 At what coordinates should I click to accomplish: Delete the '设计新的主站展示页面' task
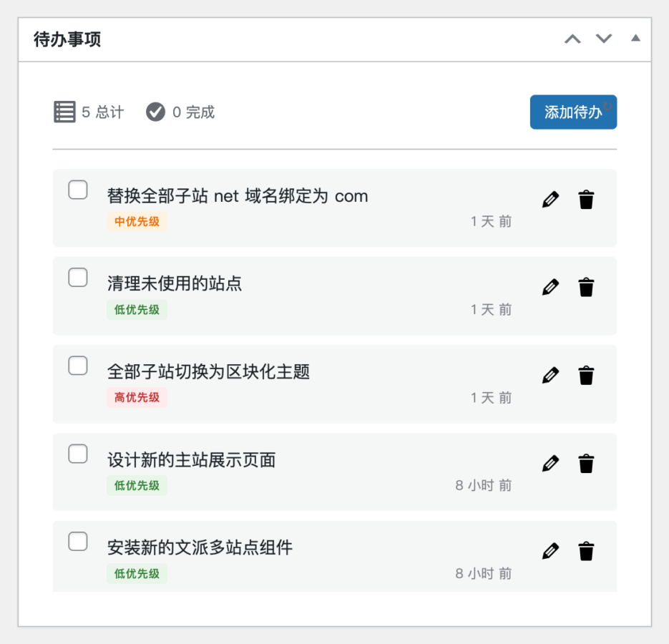pyautogui.click(x=586, y=464)
